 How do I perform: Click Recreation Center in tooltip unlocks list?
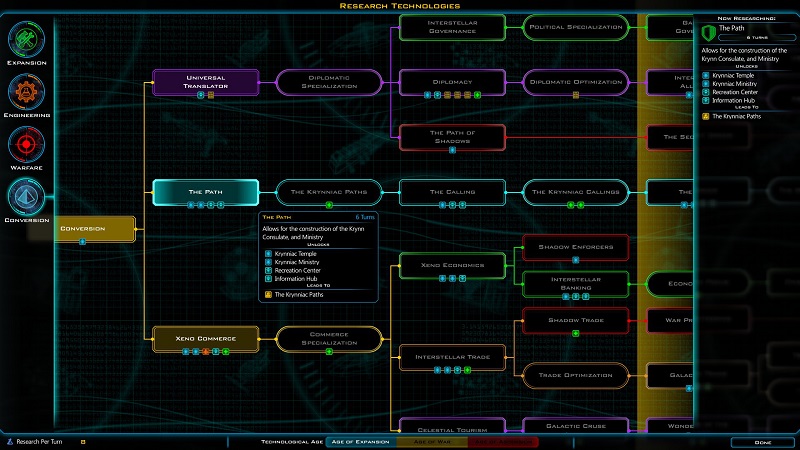click(297, 270)
